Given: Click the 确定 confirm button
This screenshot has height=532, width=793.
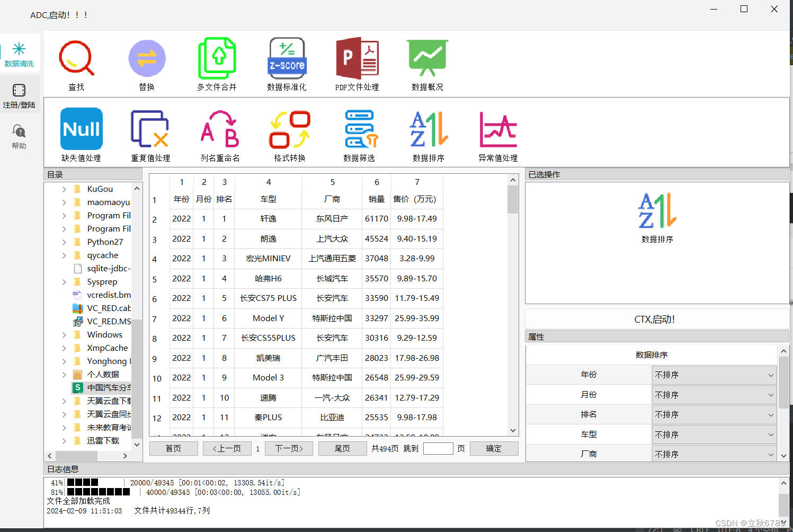Looking at the screenshot, I should 494,448.
